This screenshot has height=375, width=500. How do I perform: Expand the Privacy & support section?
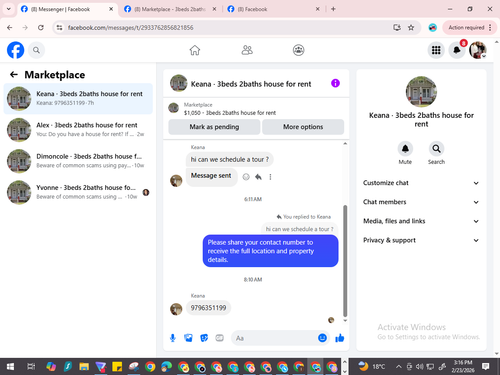tap(421, 240)
